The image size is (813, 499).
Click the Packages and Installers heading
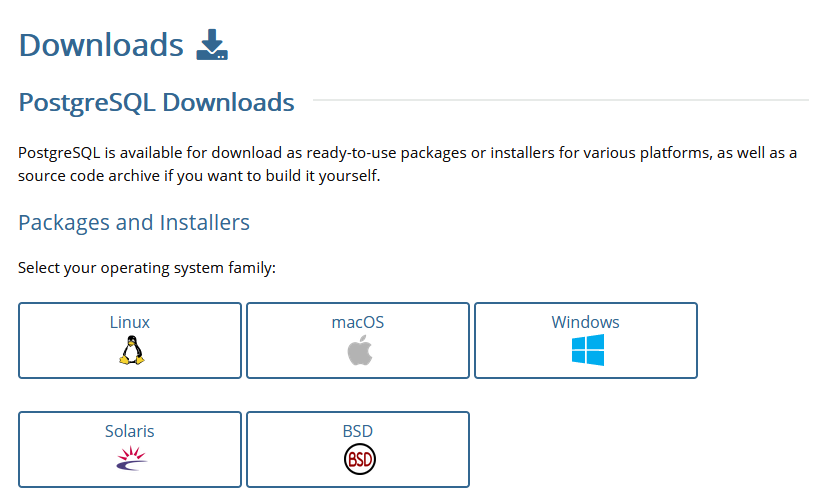tap(134, 222)
